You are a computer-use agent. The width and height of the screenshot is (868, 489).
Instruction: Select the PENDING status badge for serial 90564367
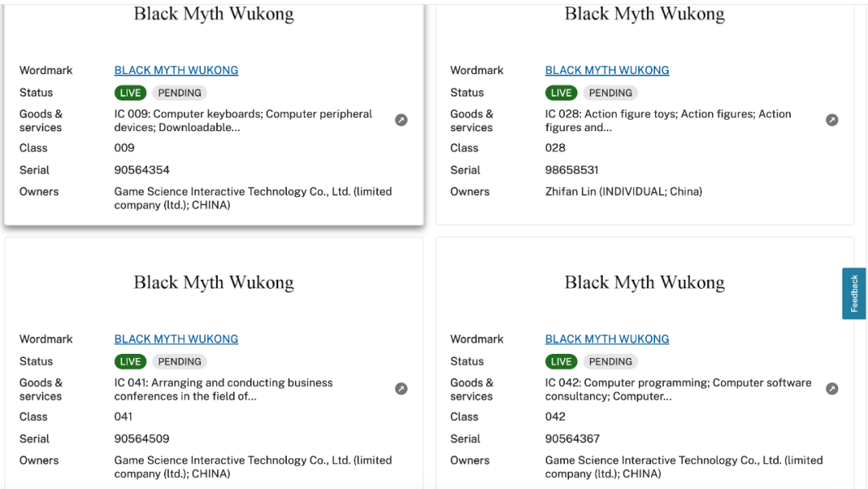(610, 362)
